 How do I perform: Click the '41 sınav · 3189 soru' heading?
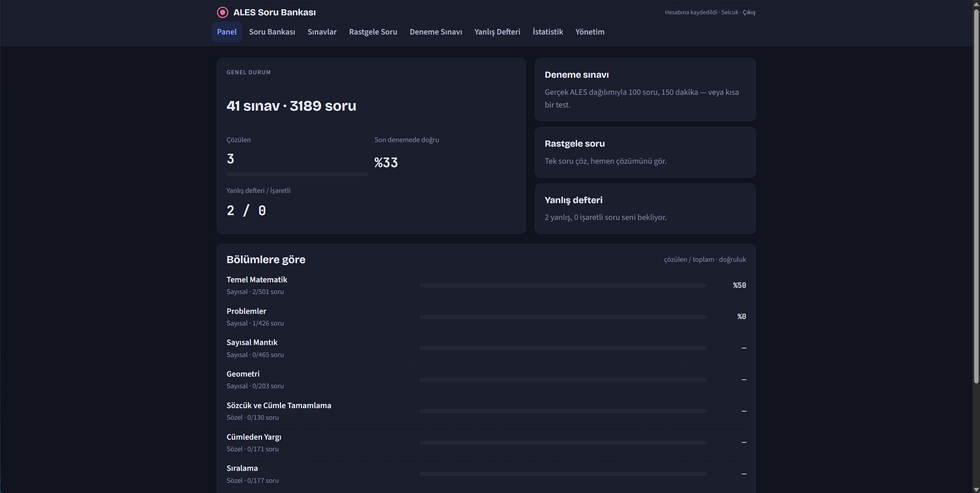(x=291, y=106)
